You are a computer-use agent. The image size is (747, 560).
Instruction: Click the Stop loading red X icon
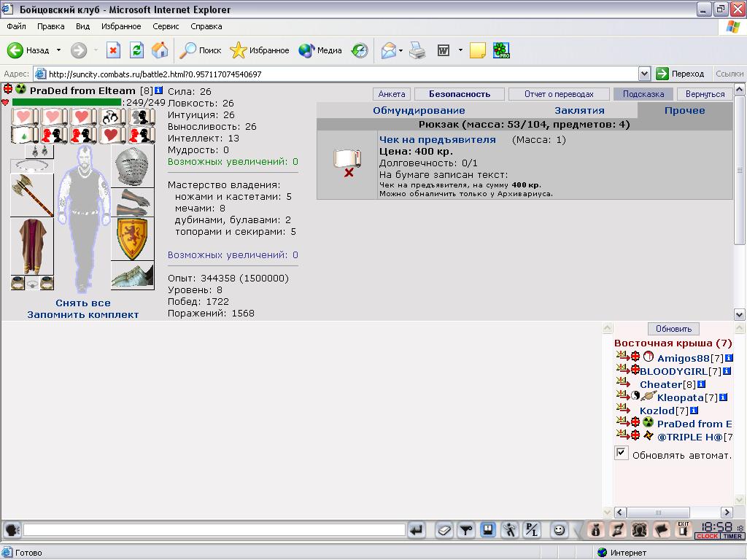(113, 50)
